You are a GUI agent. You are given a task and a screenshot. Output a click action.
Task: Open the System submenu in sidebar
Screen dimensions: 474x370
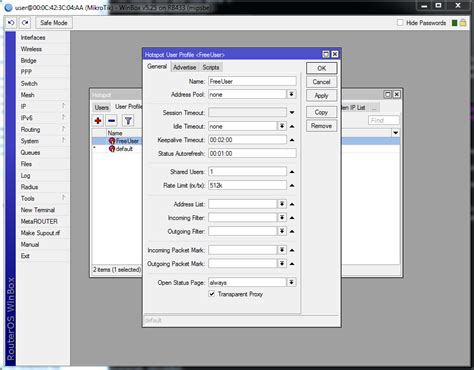click(43, 141)
